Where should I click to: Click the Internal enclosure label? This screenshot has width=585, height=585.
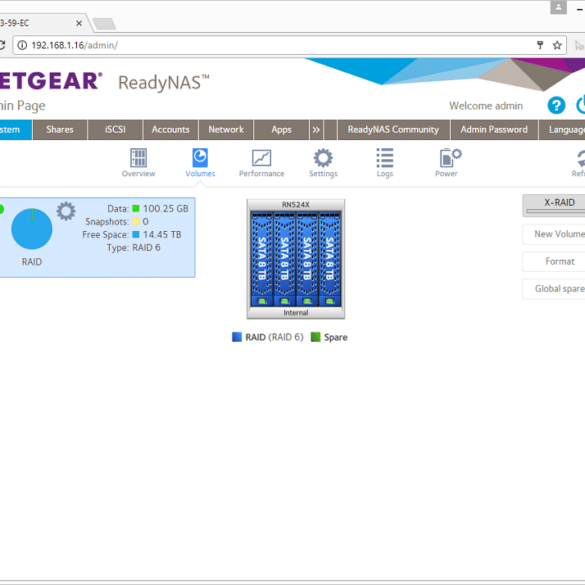click(295, 313)
